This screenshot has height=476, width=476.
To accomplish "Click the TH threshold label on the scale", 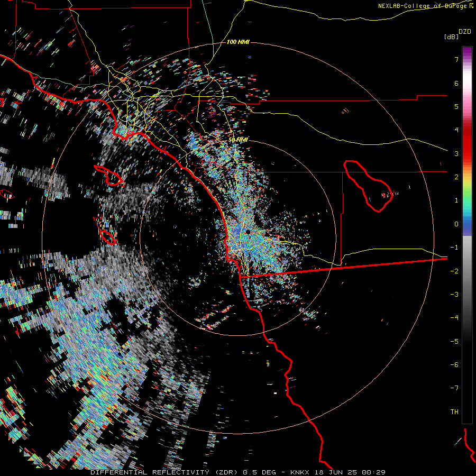I will click(x=454, y=412).
